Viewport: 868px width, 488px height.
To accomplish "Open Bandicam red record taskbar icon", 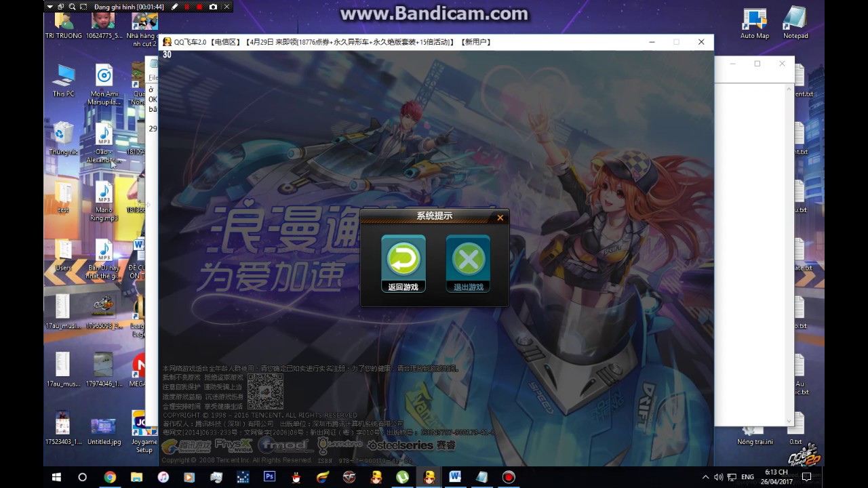I will [x=509, y=477].
